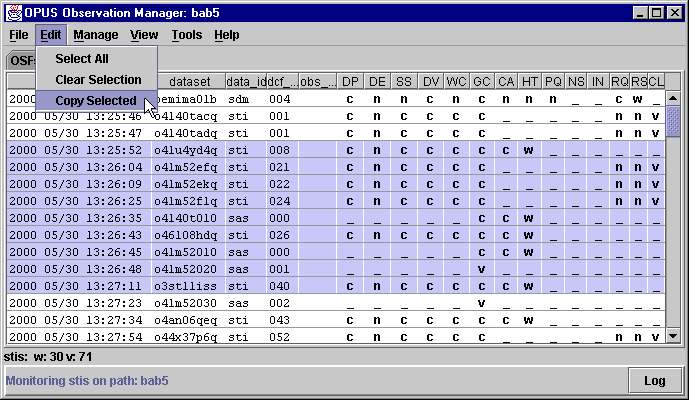Click the DP stage column header
The image size is (689, 400).
click(350, 81)
